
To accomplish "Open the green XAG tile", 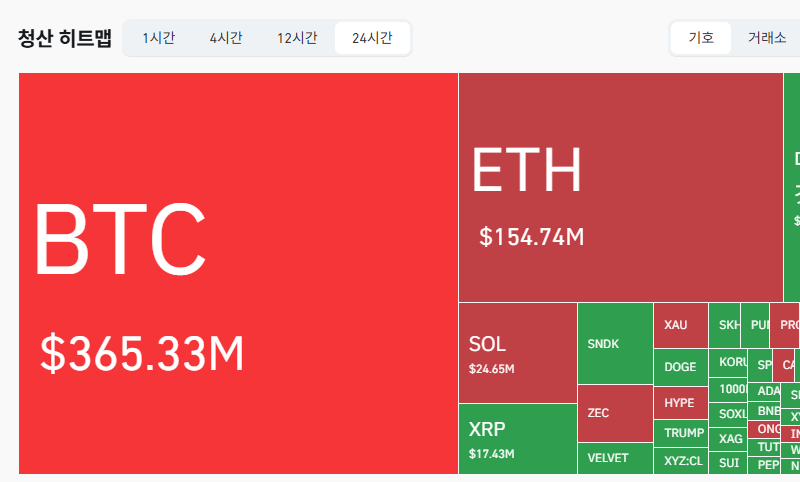I will point(728,439).
